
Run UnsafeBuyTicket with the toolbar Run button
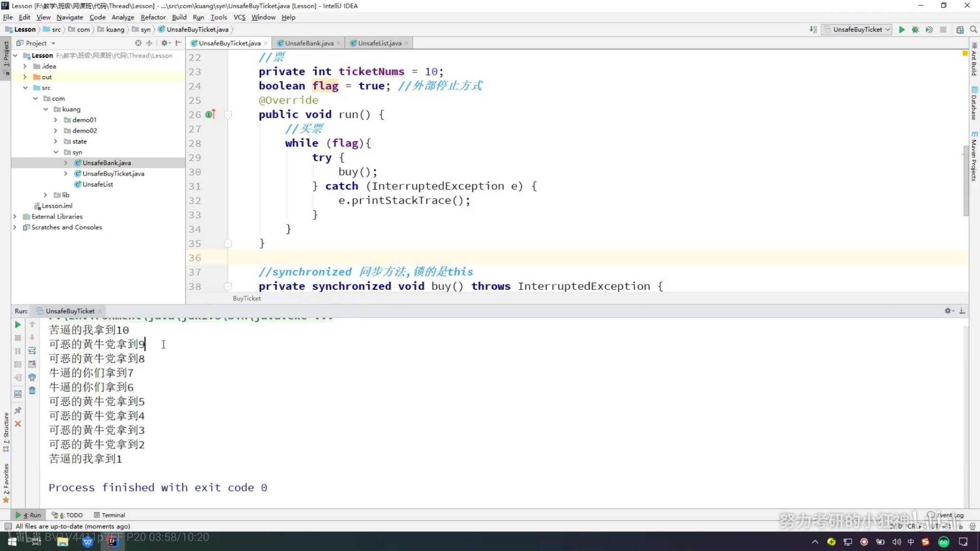coord(902,30)
